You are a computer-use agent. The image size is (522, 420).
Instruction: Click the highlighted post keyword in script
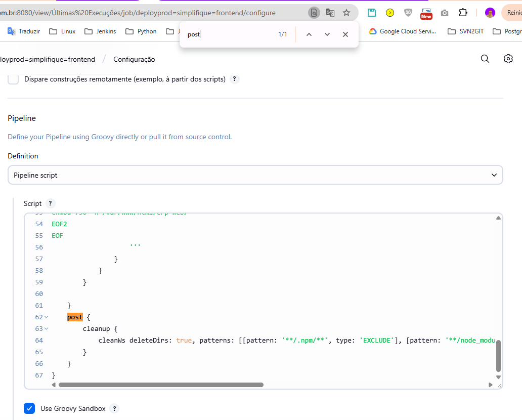[x=75, y=317]
